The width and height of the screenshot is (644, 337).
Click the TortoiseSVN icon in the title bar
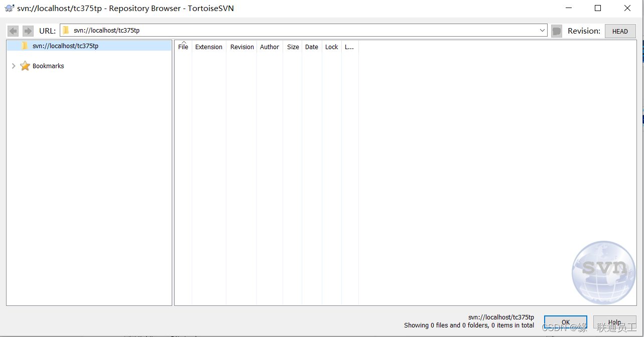tap(9, 8)
